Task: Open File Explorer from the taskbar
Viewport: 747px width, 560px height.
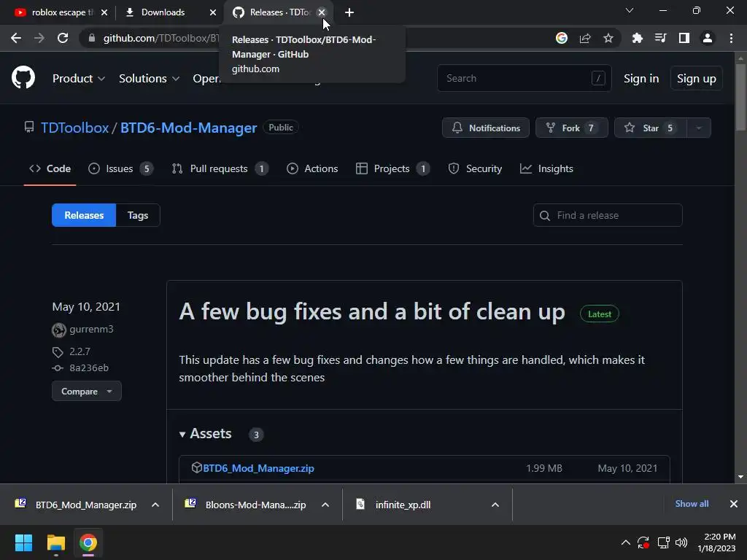Action: click(x=55, y=542)
